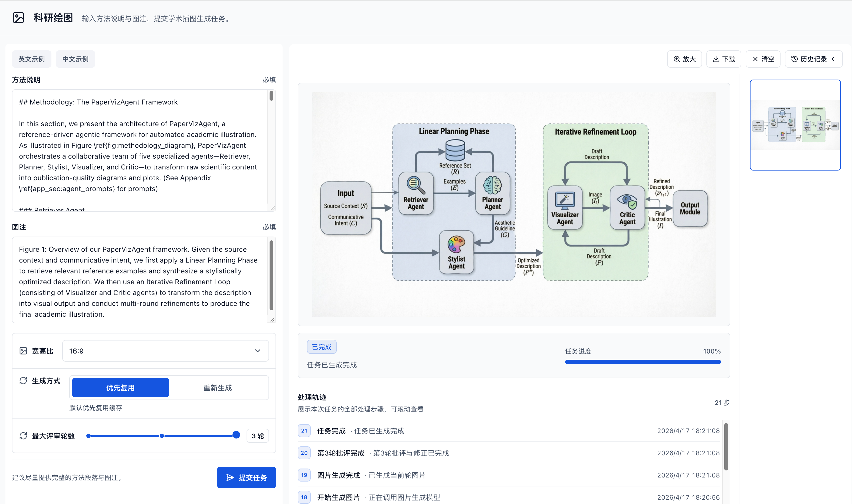
Task: Select 优先复用 generation mode
Action: (120, 388)
